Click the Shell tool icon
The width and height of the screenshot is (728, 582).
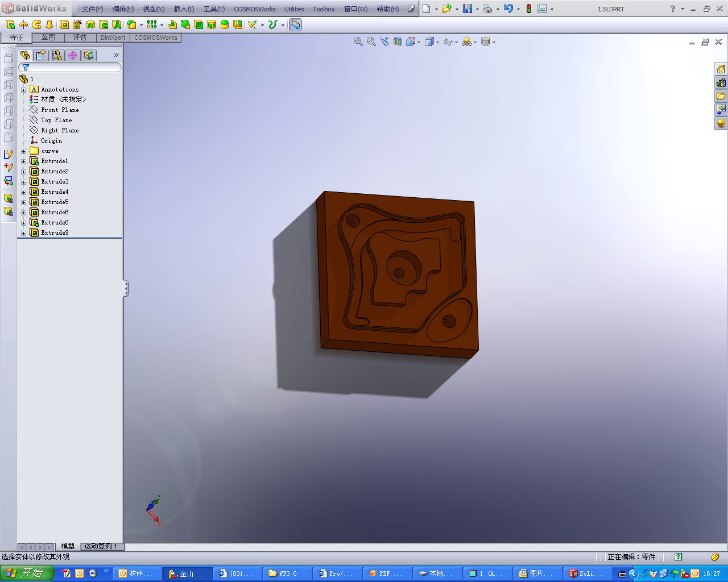[198, 24]
